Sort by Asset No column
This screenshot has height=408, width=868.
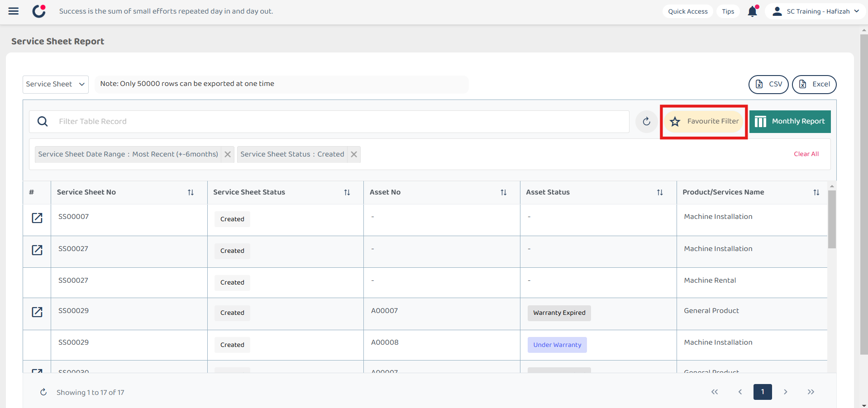coord(504,192)
